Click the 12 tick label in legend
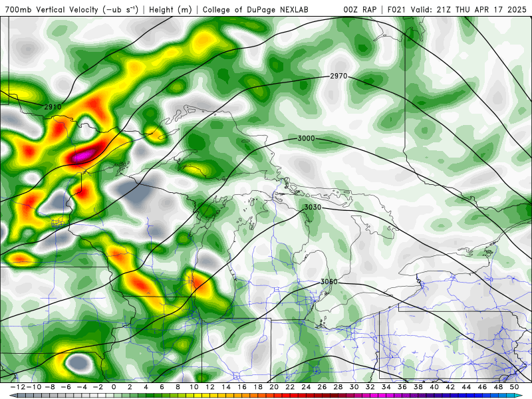This screenshot has width=532, height=399. (209, 387)
